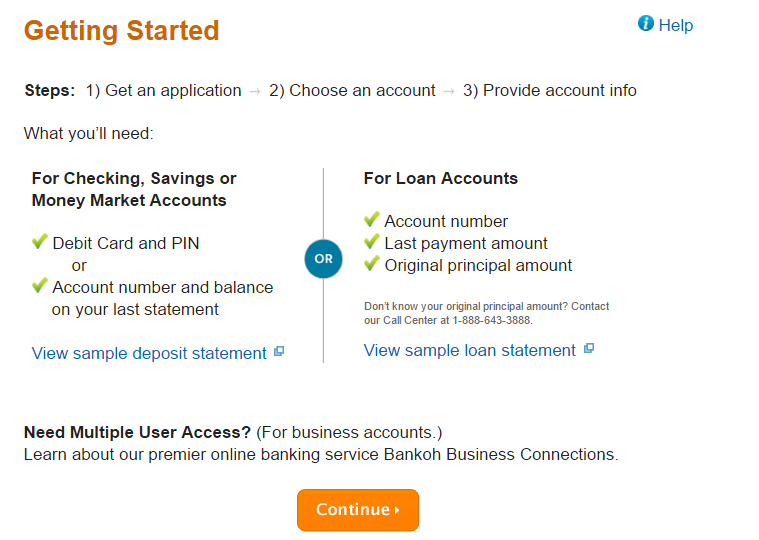This screenshot has width=759, height=540.
Task: Open View sample loan statement link
Action: click(x=470, y=350)
